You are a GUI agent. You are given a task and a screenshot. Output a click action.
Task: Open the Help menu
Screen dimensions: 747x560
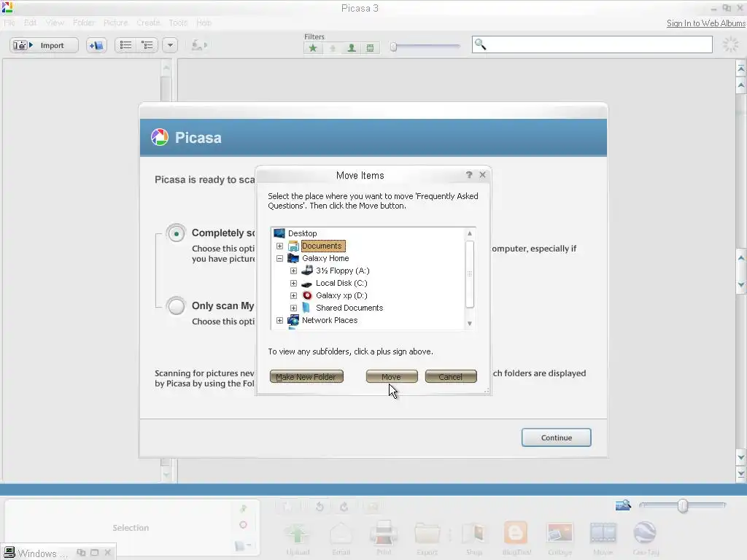click(x=204, y=23)
